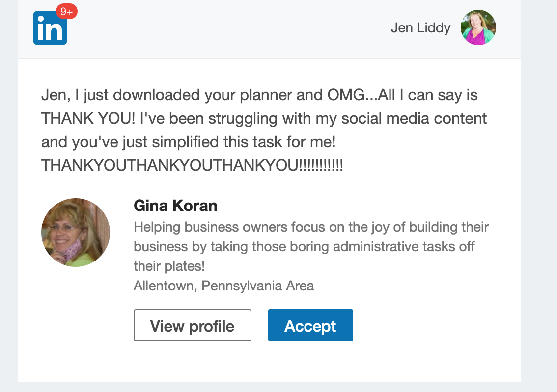This screenshot has height=392, width=557.
Task: Open Gina Koran's circular profile photo
Action: tap(76, 233)
